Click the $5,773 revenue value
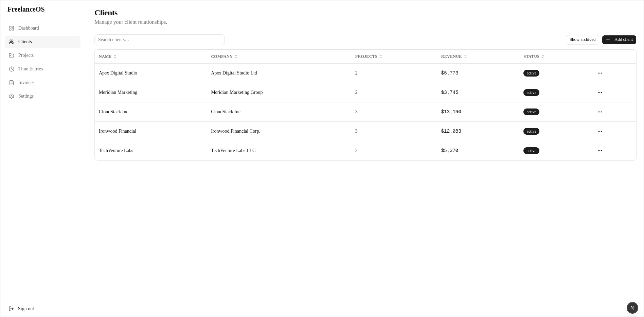This screenshot has width=644, height=317. (x=449, y=73)
